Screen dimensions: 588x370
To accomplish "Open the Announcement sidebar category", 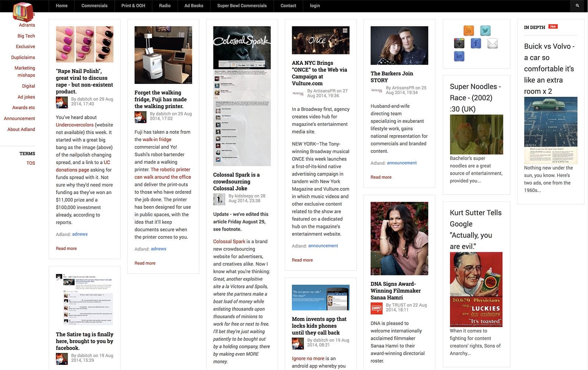I will [x=19, y=118].
